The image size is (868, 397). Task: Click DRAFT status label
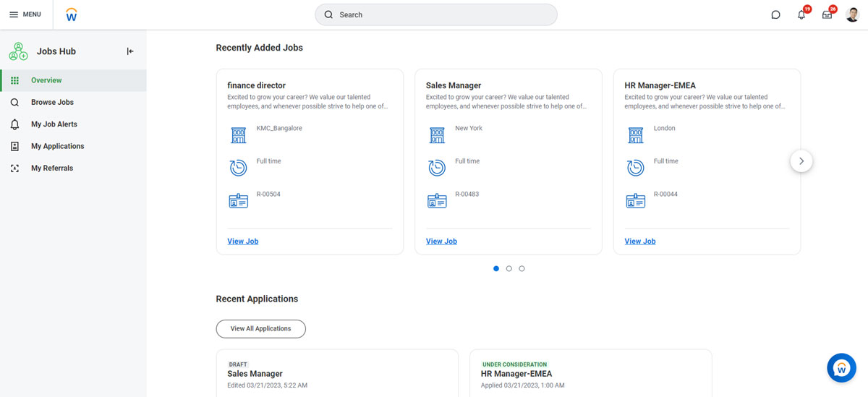(238, 364)
